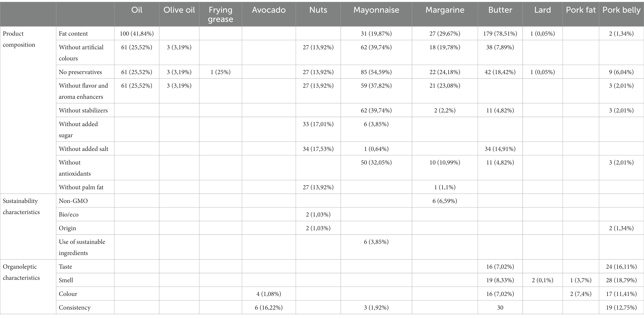Click Lard fat content cell "1 (0,05%)"
Viewport: 644px width, 318px height.
542,34
